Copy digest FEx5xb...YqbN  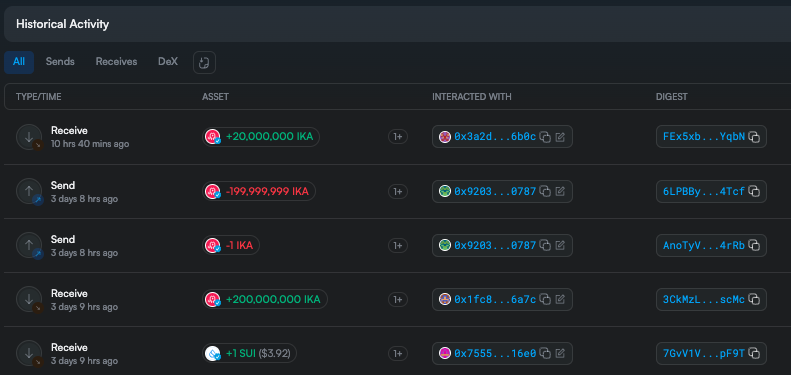(754, 137)
